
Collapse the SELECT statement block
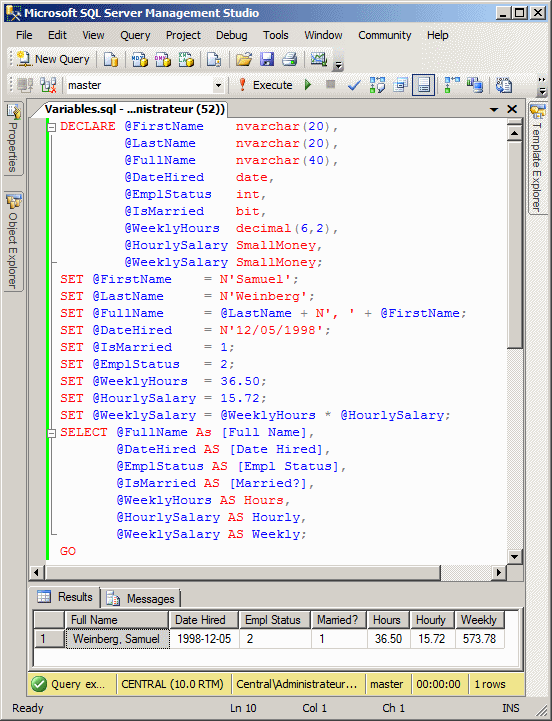coord(52,433)
